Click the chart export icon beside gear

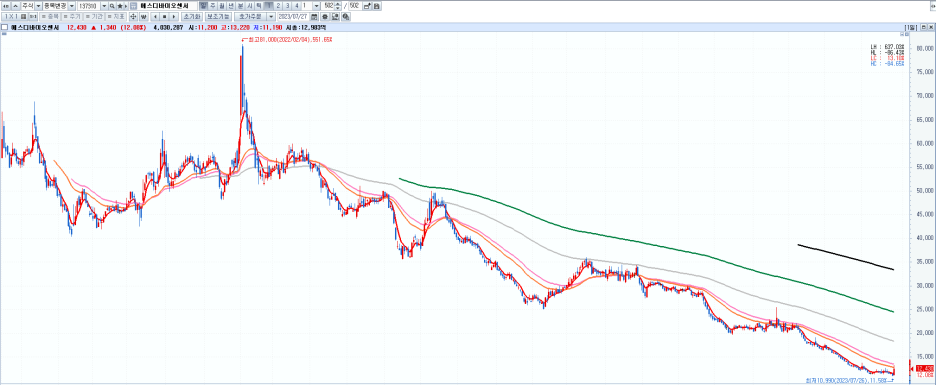coord(335,16)
